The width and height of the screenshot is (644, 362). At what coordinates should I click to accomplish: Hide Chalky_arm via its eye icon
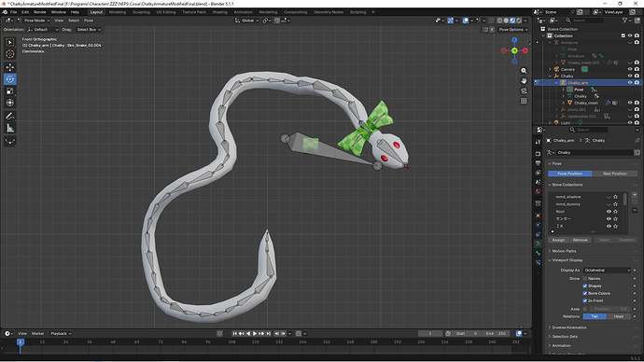coord(630,82)
